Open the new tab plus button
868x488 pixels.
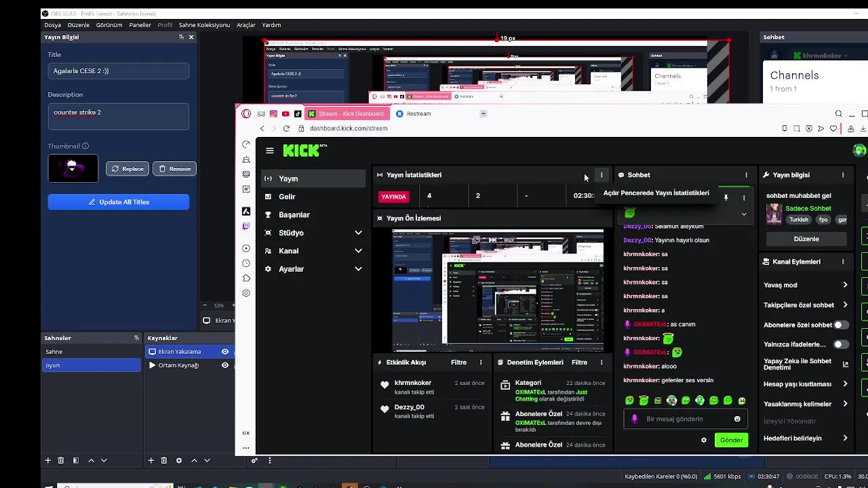(484, 114)
